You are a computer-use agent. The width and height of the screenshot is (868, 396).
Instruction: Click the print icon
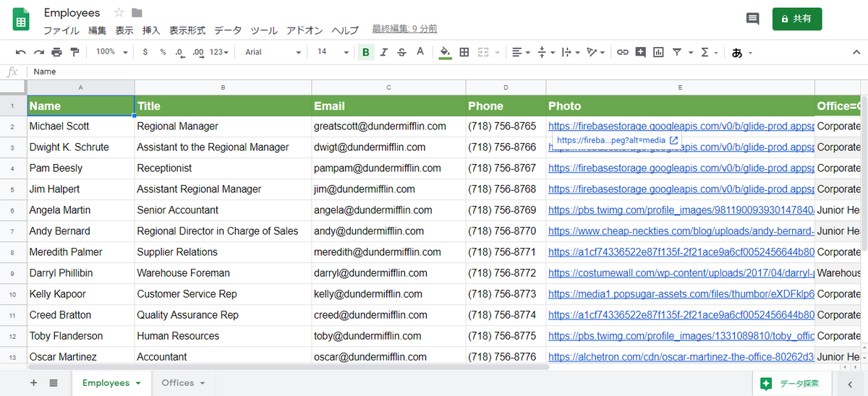pyautogui.click(x=57, y=52)
